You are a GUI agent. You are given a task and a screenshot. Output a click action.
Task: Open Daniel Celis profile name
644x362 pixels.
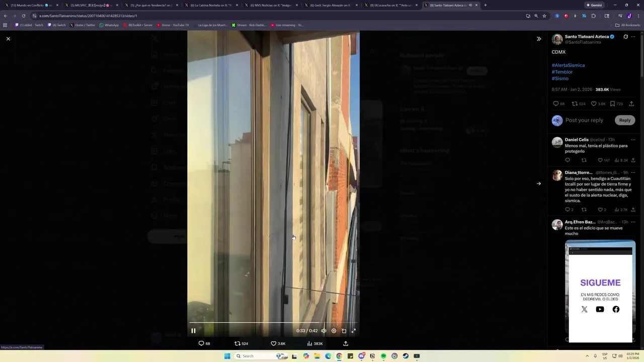click(577, 140)
